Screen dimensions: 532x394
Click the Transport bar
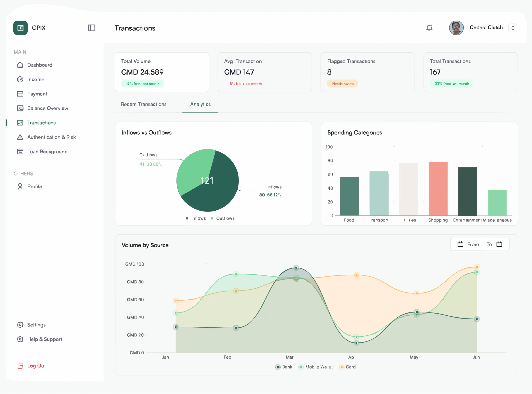379,194
